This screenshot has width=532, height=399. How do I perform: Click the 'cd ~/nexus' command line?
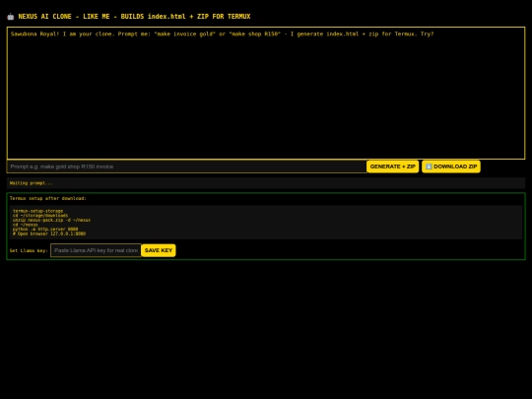(26, 225)
